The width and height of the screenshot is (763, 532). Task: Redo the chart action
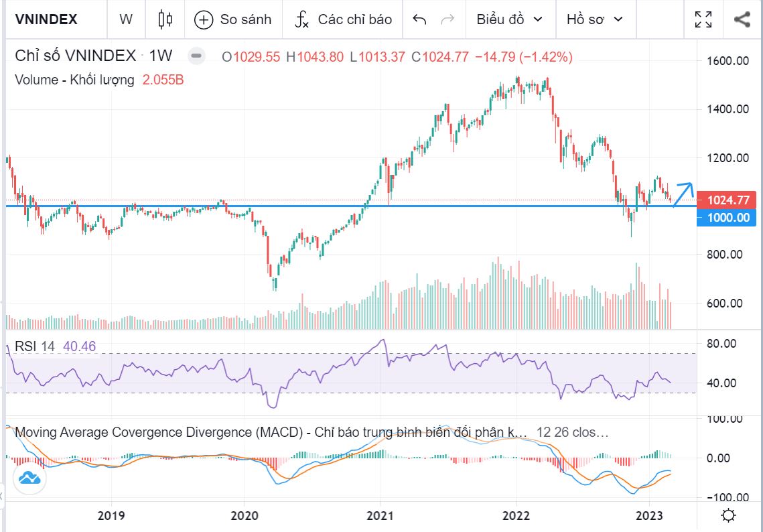coord(447,19)
